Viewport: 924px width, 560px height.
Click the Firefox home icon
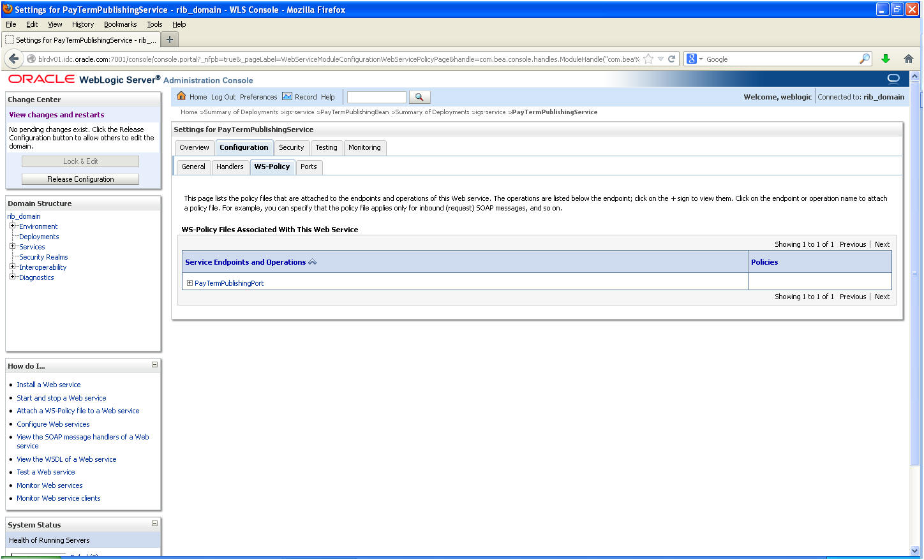pos(909,59)
